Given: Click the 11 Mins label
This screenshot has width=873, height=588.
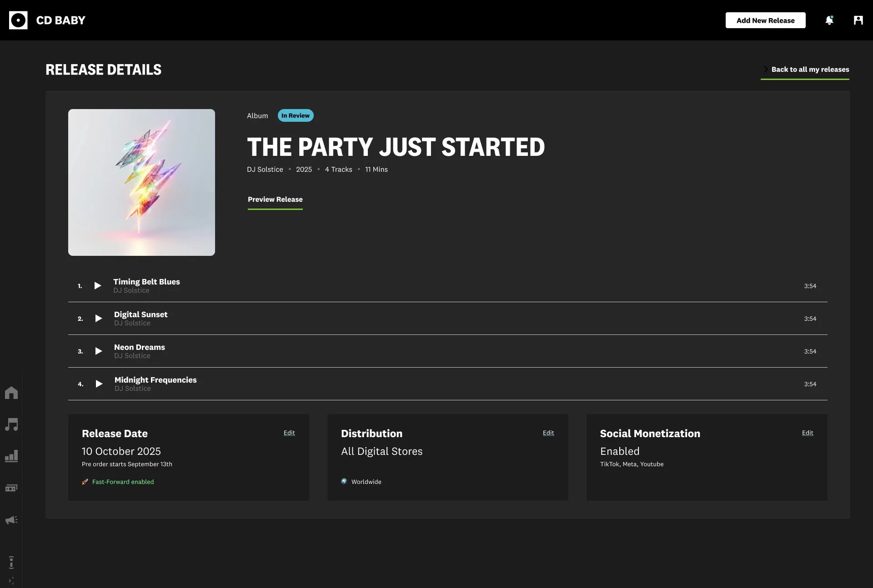Looking at the screenshot, I should click(376, 169).
